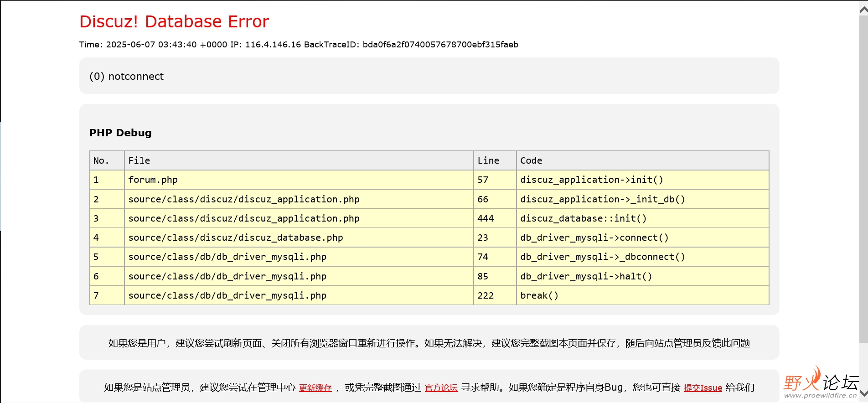Click 'source/class/discuz/discuz_database.php' file cell
The width and height of the screenshot is (868, 403).
299,238
